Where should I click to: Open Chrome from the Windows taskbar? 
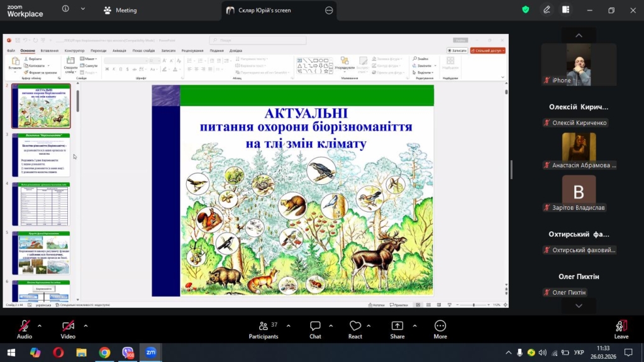point(104,353)
